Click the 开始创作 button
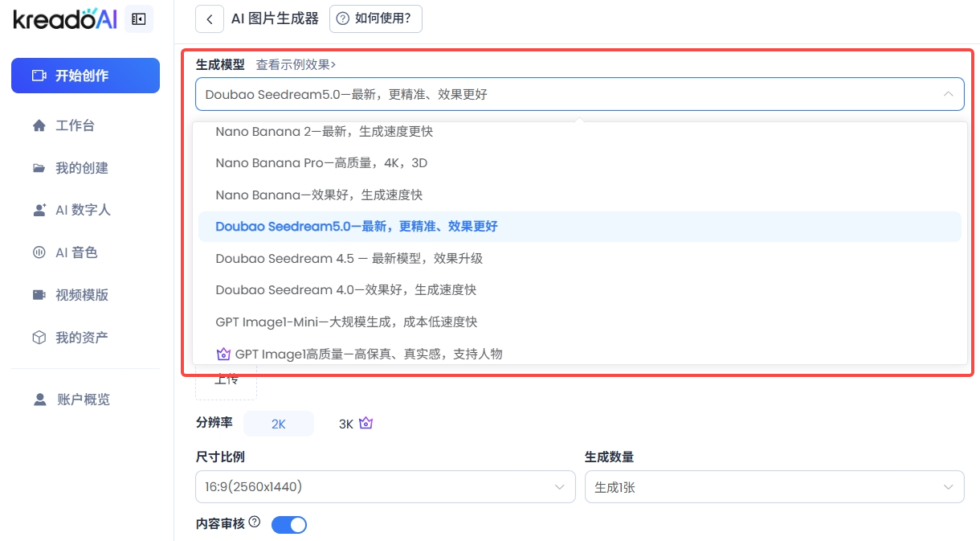980x541 pixels. point(85,76)
